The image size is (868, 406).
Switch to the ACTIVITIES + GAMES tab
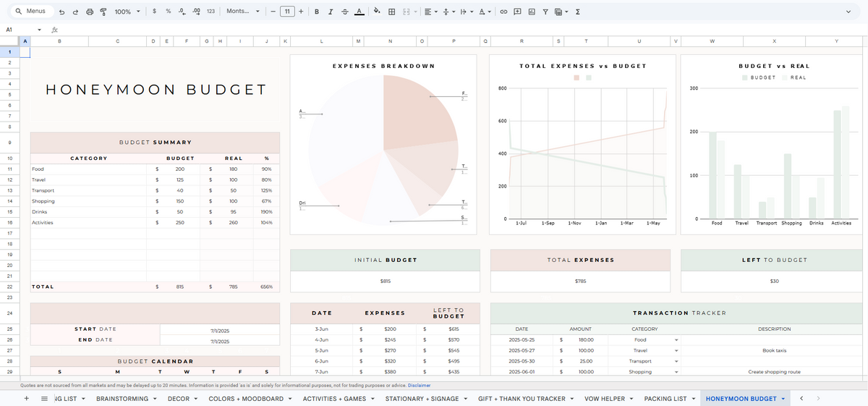point(339,399)
